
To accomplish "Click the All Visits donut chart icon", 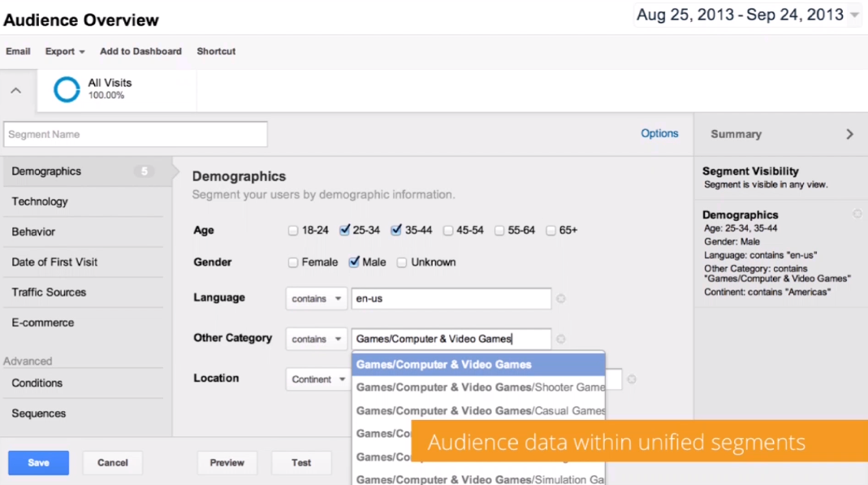I will pyautogui.click(x=67, y=90).
